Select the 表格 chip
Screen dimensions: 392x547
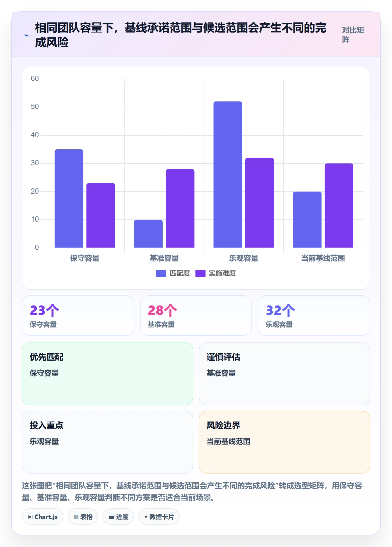click(x=83, y=517)
